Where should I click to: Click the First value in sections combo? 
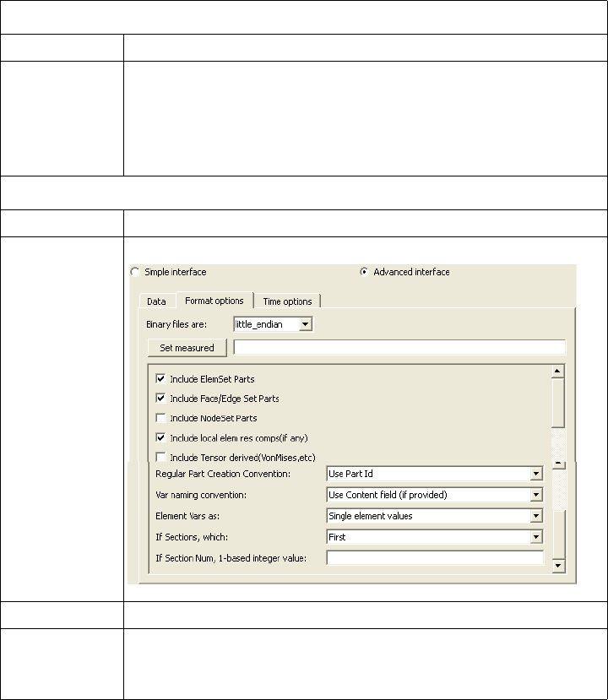[x=337, y=537]
